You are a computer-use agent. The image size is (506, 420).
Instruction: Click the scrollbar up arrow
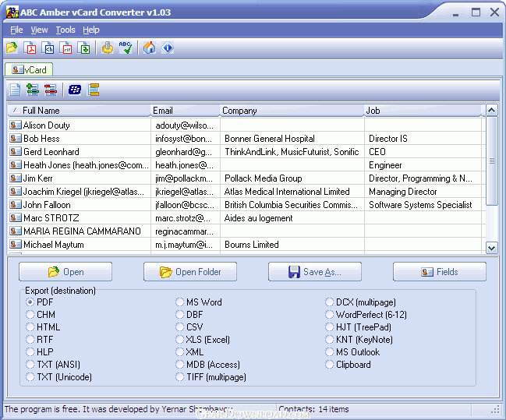[491, 111]
